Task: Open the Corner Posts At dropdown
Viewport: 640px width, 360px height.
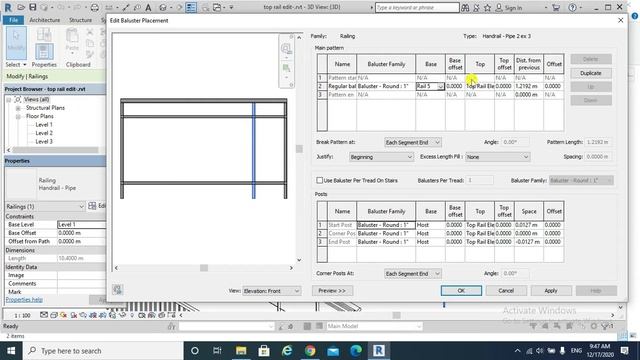Action: (x=412, y=273)
